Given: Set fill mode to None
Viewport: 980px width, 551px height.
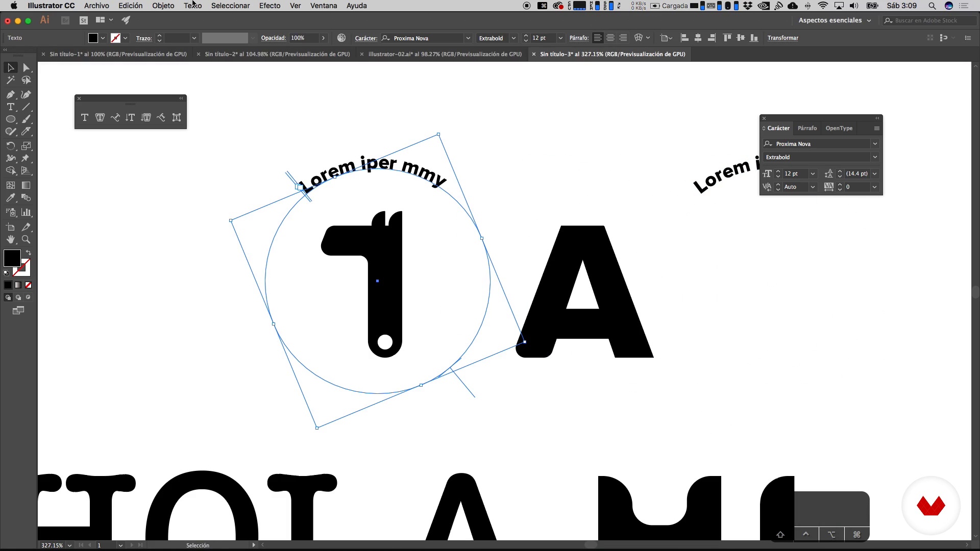Looking at the screenshot, I should [29, 285].
